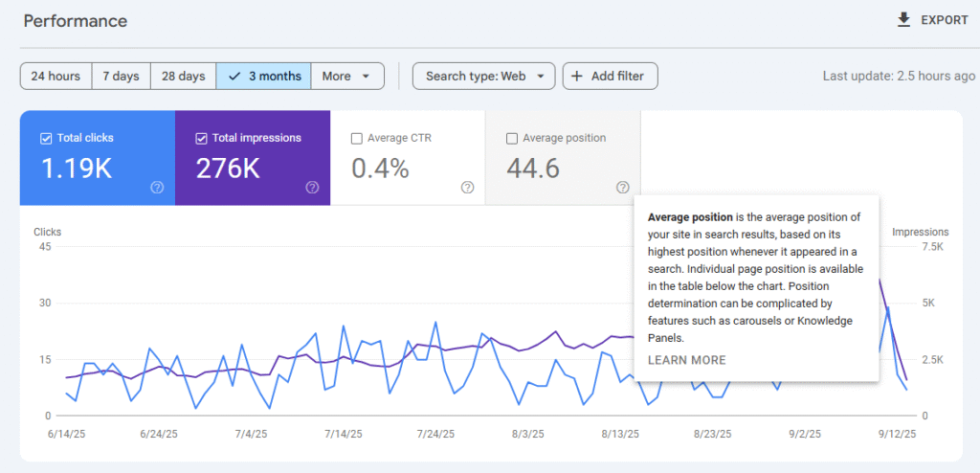Click the export download arrow icon
Image resolution: width=980 pixels, height=473 pixels.
tap(903, 20)
